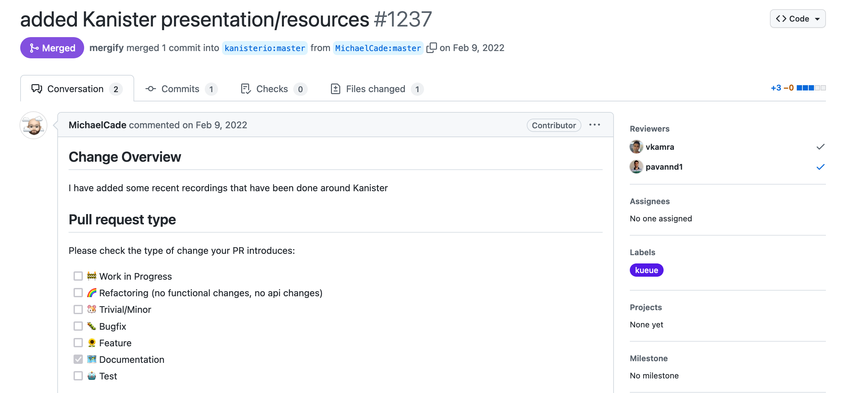This screenshot has width=868, height=393.
Task: Open the Files changed tab
Action: [377, 89]
